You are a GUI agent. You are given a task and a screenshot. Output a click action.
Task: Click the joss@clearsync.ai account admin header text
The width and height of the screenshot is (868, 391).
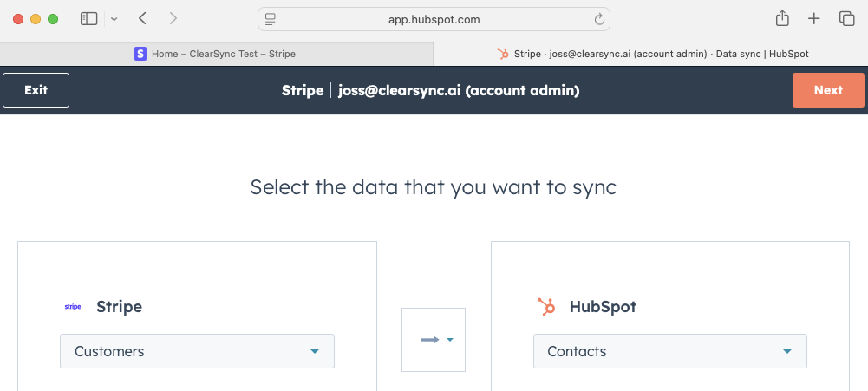point(459,90)
